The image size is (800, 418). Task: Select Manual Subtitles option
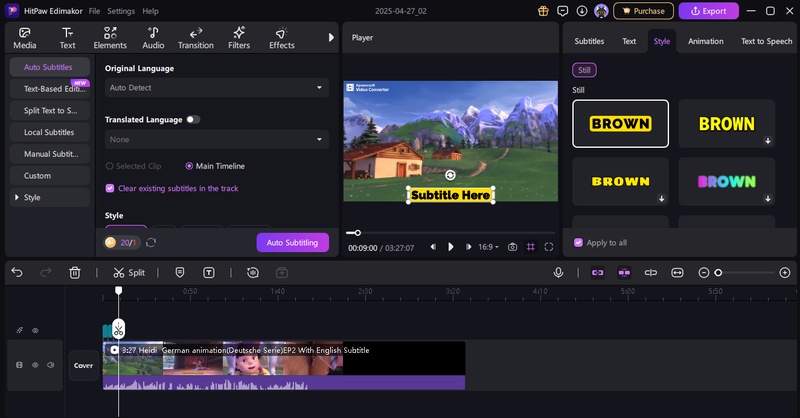[49, 154]
